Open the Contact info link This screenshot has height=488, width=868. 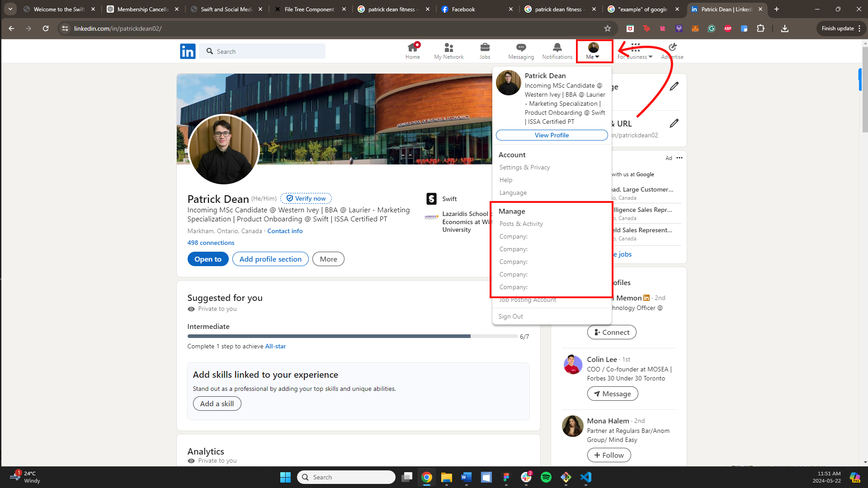[x=285, y=231]
